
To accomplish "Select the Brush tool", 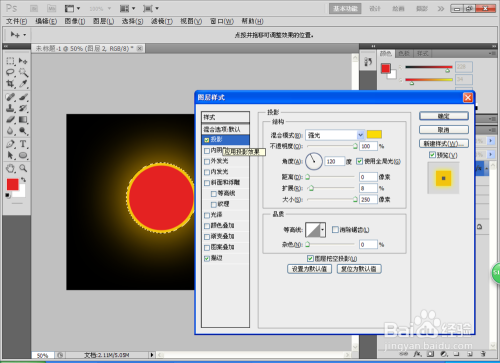I will pos(23,97).
